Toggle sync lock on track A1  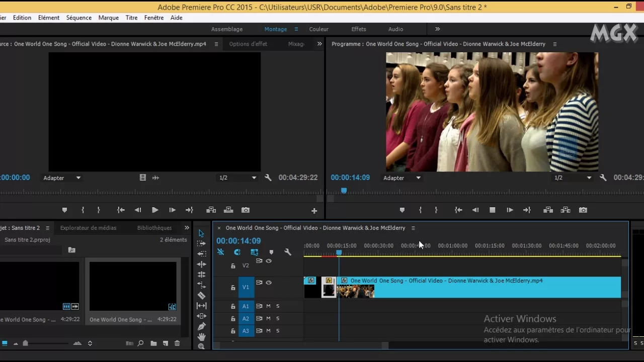point(259,306)
